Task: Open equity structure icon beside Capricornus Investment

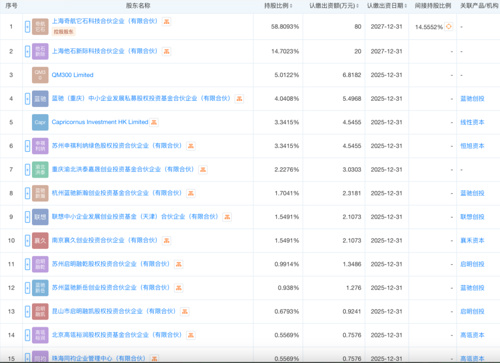Action: (154, 122)
